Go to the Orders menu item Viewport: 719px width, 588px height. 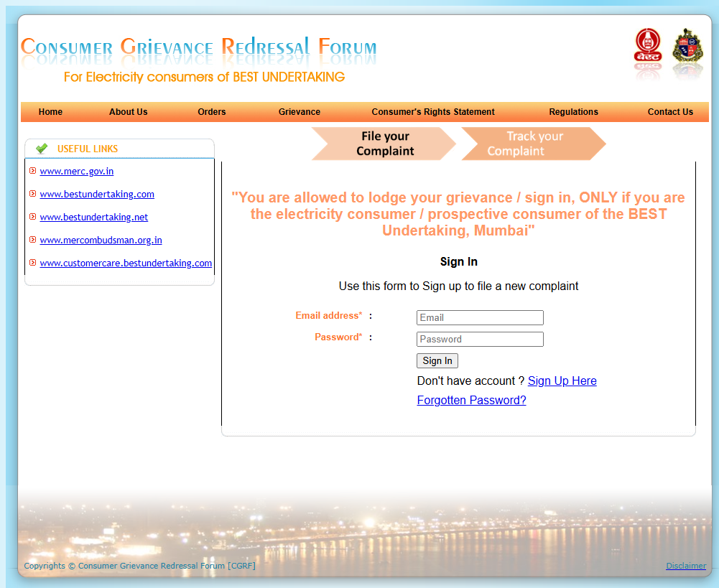tap(212, 112)
